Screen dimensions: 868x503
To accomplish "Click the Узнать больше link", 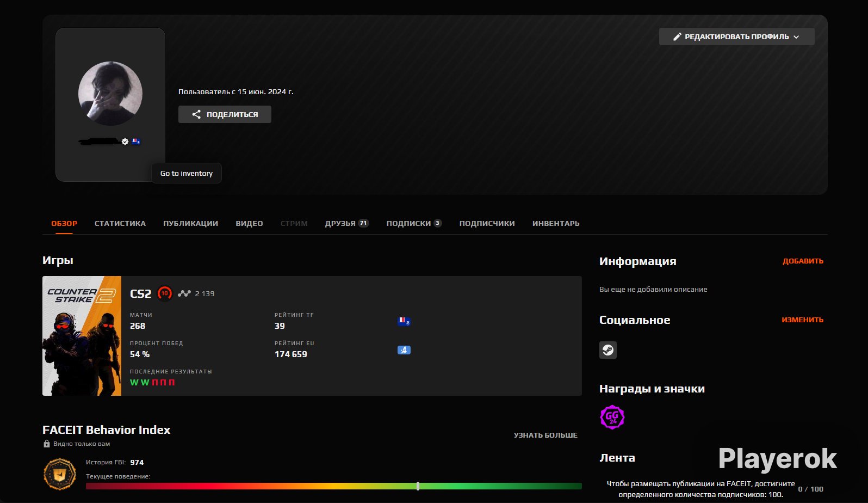I will [x=545, y=435].
